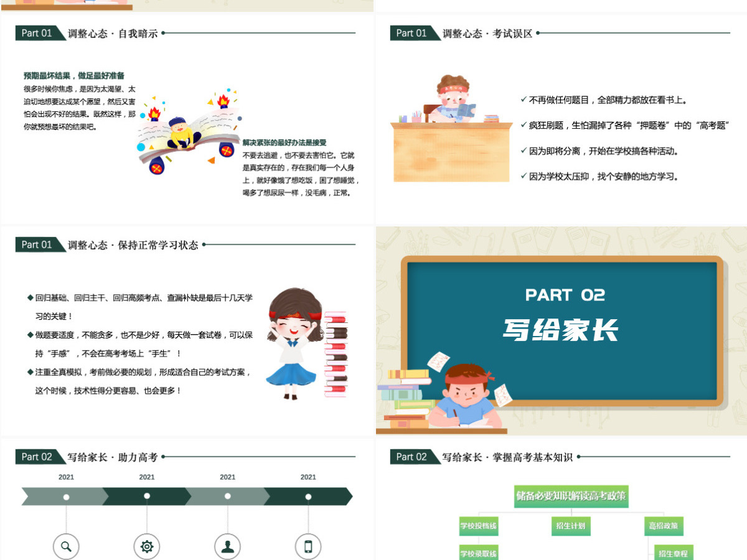
Task: Click the person silhouette icon in timeline slide
Action: click(227, 547)
